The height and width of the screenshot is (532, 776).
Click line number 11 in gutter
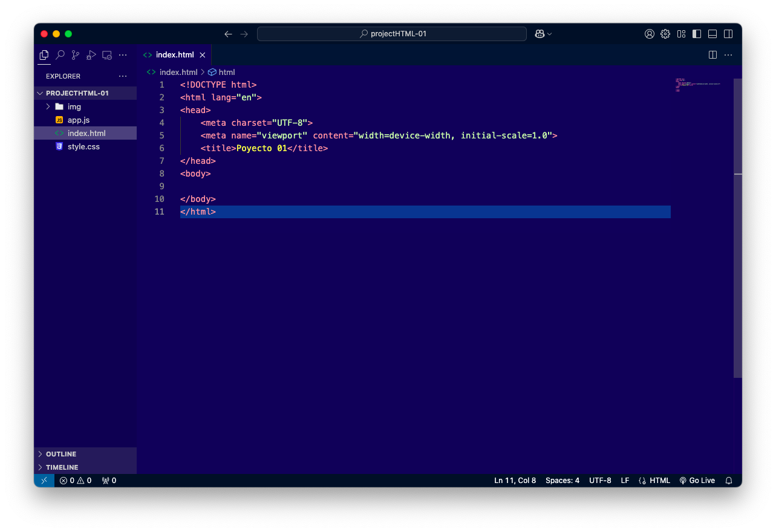[159, 212]
